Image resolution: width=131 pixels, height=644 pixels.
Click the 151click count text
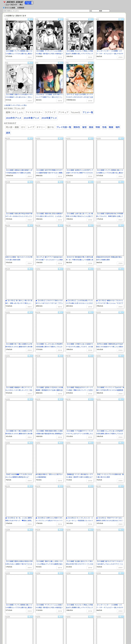coord(69,437)
